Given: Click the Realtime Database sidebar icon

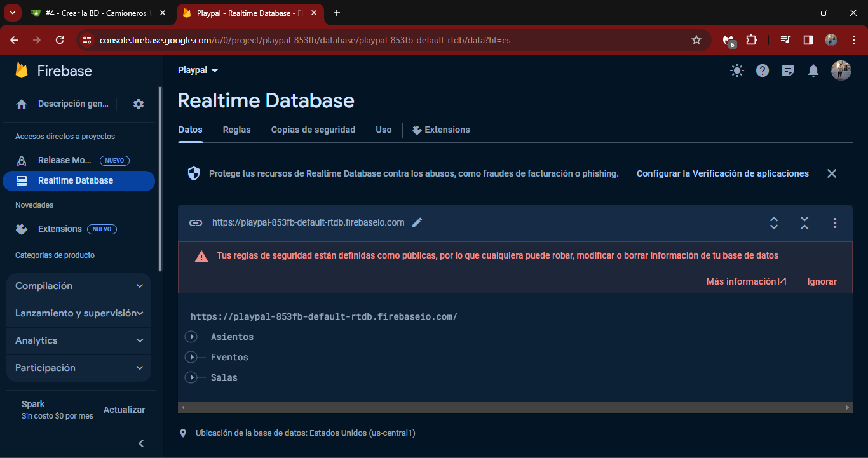Looking at the screenshot, I should coord(22,181).
